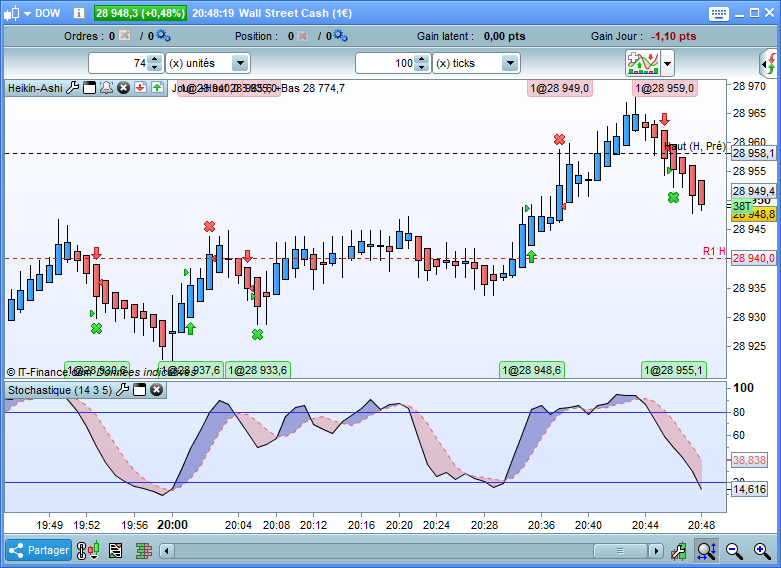781x568 pixels.
Task: Create alert with bell icon
Action: point(106,88)
